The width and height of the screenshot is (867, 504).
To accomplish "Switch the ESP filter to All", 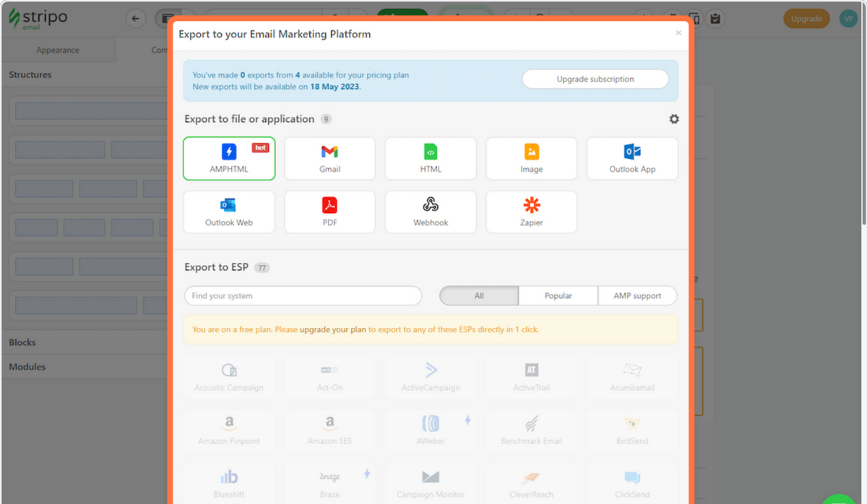I will (478, 295).
